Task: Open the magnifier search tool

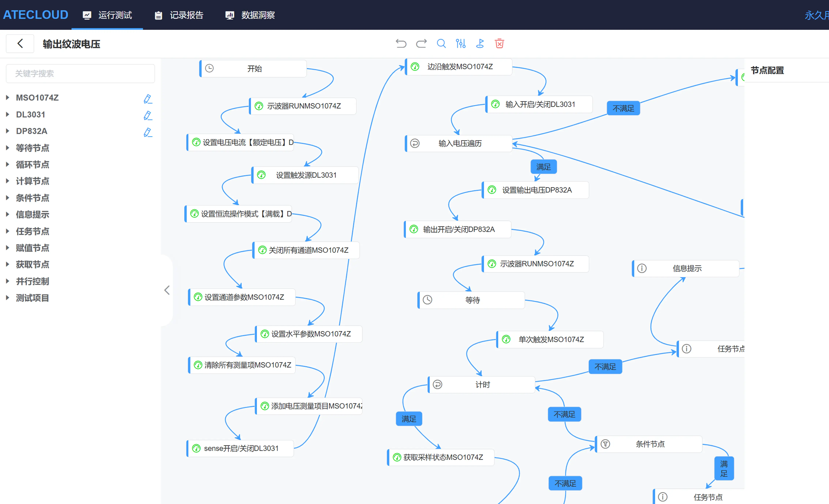Action: (x=441, y=44)
